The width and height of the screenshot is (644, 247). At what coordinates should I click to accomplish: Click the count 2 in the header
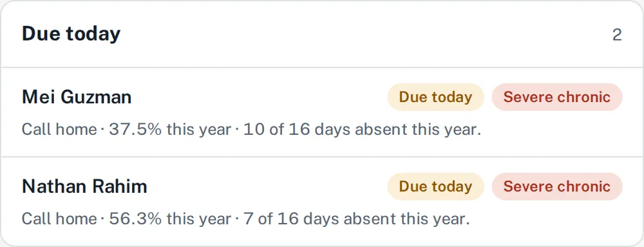pyautogui.click(x=617, y=35)
